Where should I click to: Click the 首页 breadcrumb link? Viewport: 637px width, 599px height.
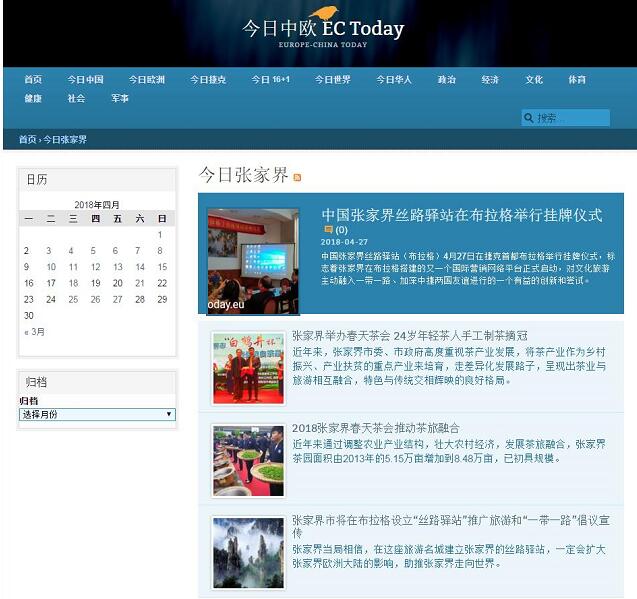tap(27, 139)
